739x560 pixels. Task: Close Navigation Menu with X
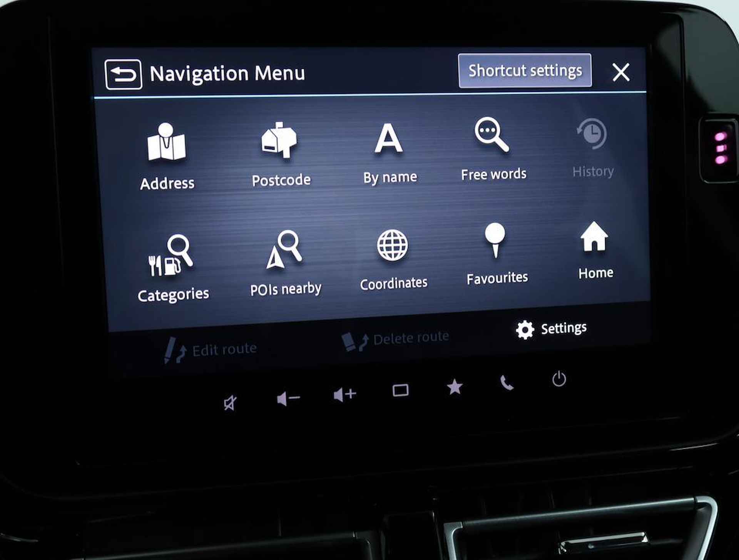point(621,72)
